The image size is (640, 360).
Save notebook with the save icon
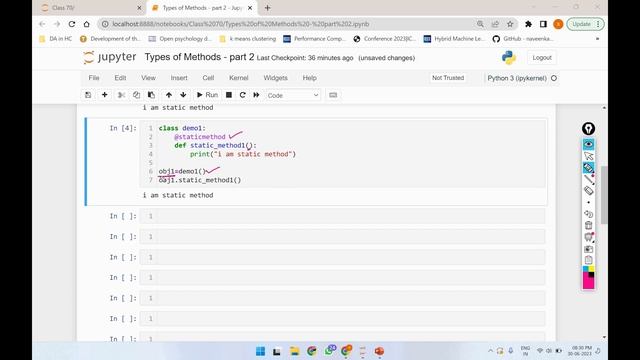tap(88, 95)
